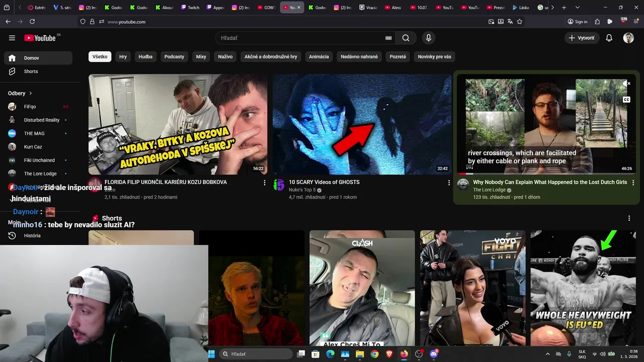Click The Lore Lodge name under video
The width and height of the screenshot is (644, 362).
click(489, 190)
